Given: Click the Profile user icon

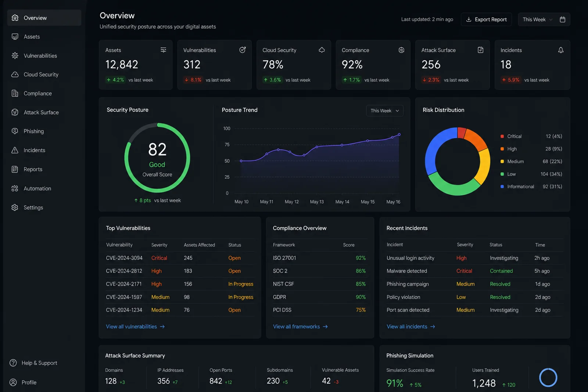Looking at the screenshot, I should coord(13,382).
